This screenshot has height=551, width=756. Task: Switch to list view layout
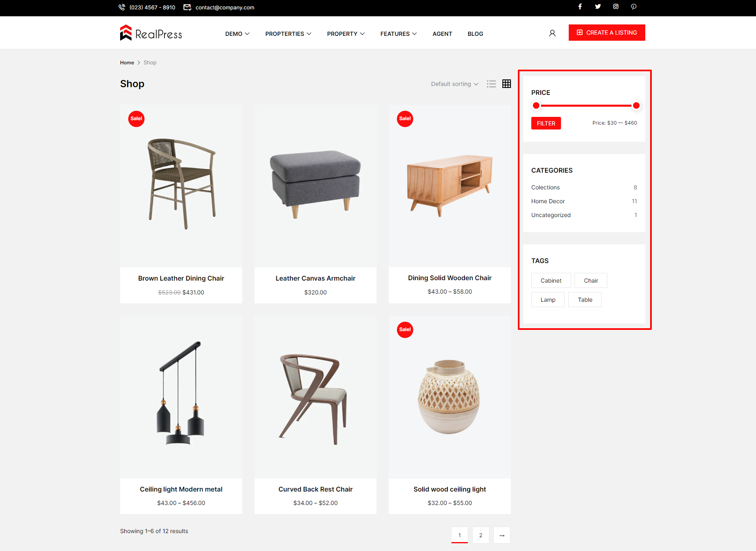(491, 84)
